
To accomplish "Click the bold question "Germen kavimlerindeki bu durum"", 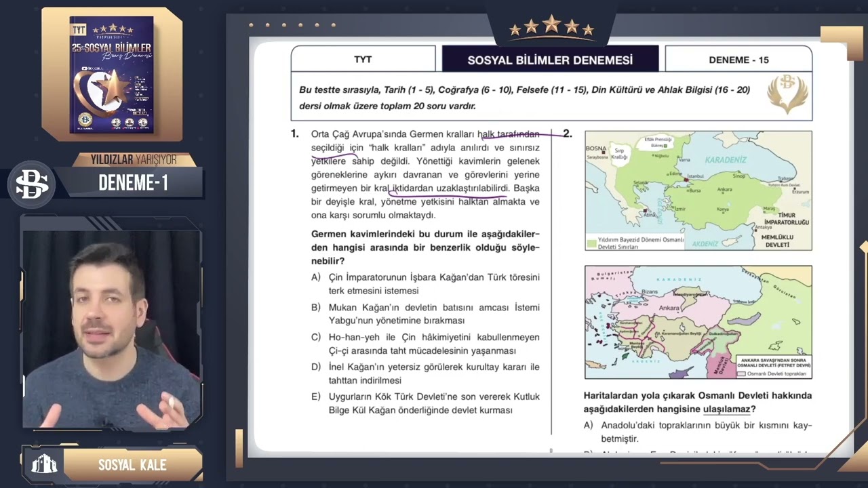I will pyautogui.click(x=425, y=247).
